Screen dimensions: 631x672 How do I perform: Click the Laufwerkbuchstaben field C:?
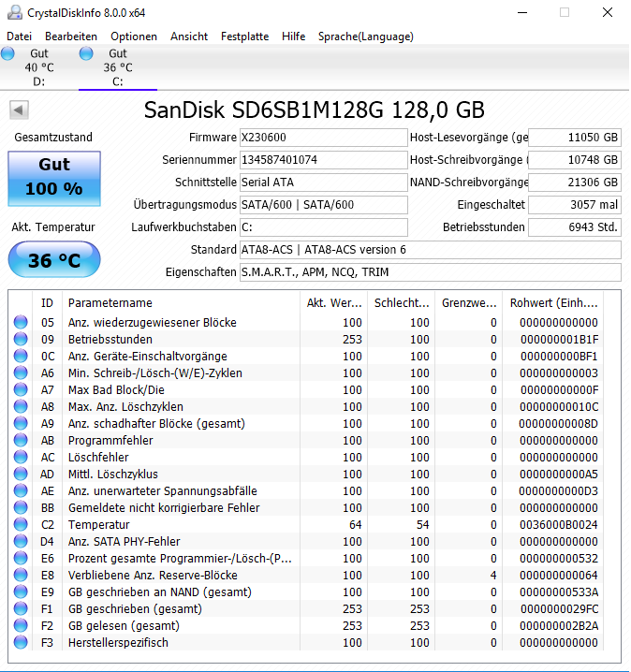324,227
